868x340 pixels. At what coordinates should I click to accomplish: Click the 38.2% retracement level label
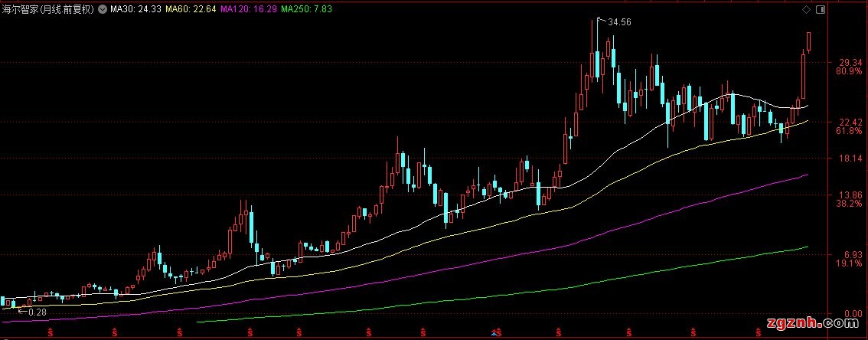[850, 204]
